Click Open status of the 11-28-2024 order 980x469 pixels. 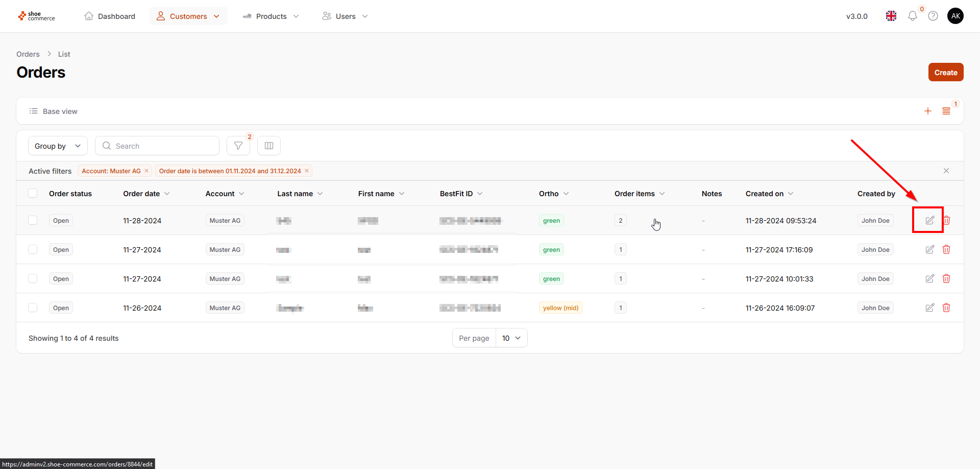tap(61, 221)
